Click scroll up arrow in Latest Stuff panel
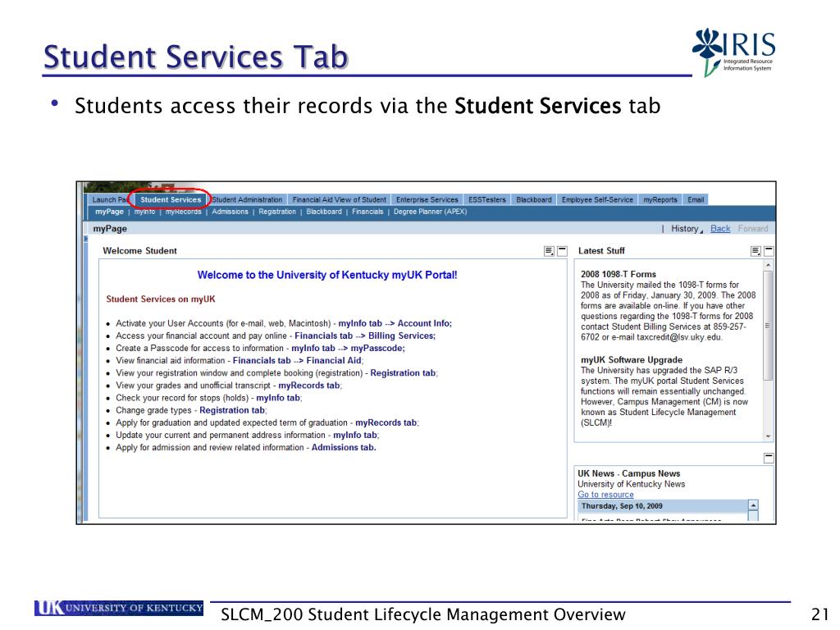 coord(768,265)
